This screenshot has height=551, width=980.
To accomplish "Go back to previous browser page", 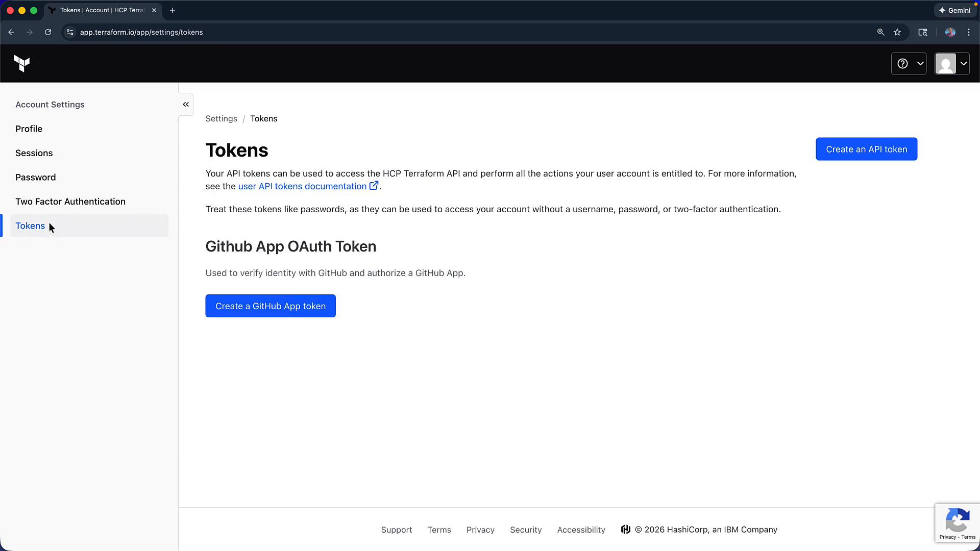I will pos(11,32).
